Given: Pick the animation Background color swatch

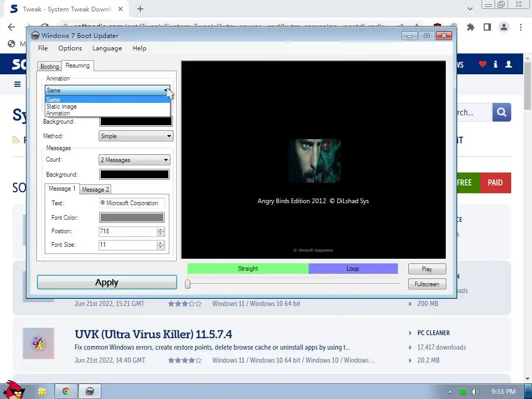Looking at the screenshot, I should [x=136, y=121].
